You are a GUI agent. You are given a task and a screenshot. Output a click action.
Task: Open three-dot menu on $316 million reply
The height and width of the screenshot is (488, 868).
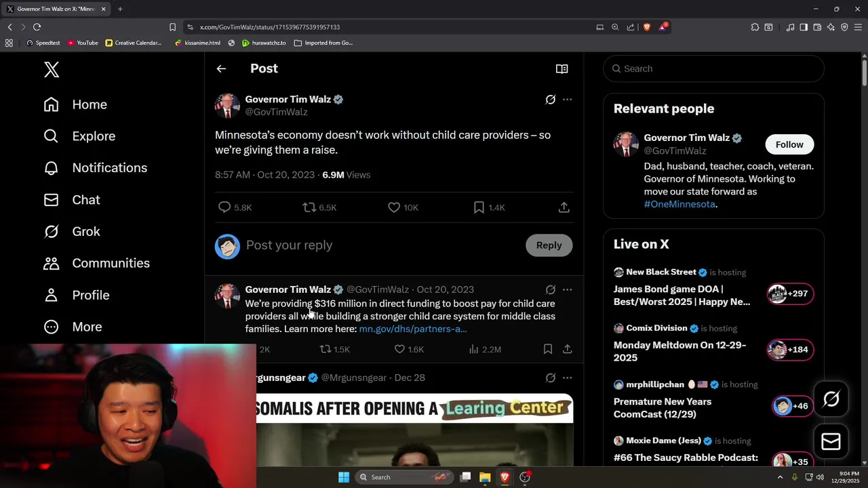pyautogui.click(x=567, y=290)
